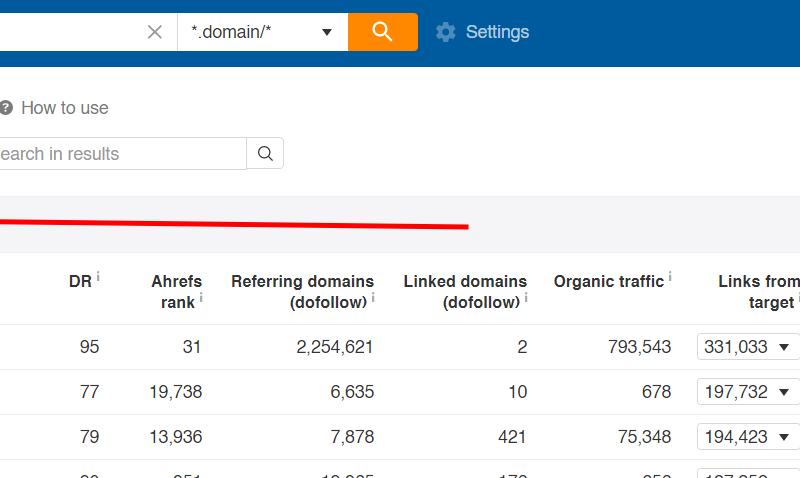Click the orange search magnifier button
The image size is (800, 478).
(382, 32)
